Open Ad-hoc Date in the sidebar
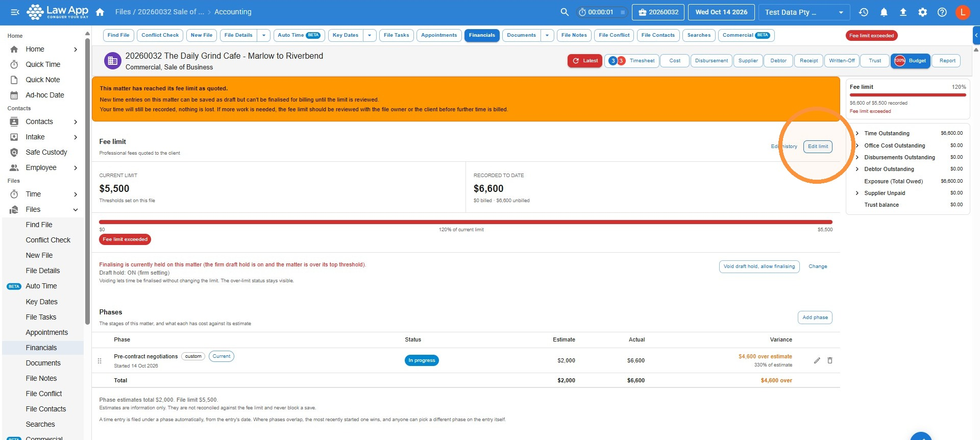Image resolution: width=980 pixels, height=440 pixels. pyautogui.click(x=45, y=95)
